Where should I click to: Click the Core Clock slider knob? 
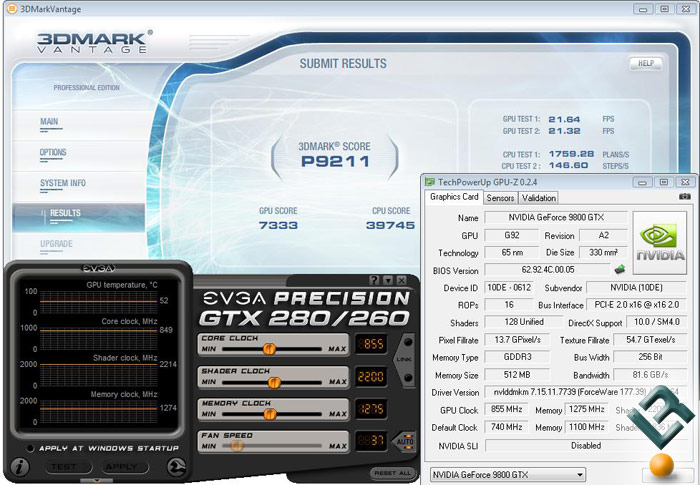click(x=269, y=348)
